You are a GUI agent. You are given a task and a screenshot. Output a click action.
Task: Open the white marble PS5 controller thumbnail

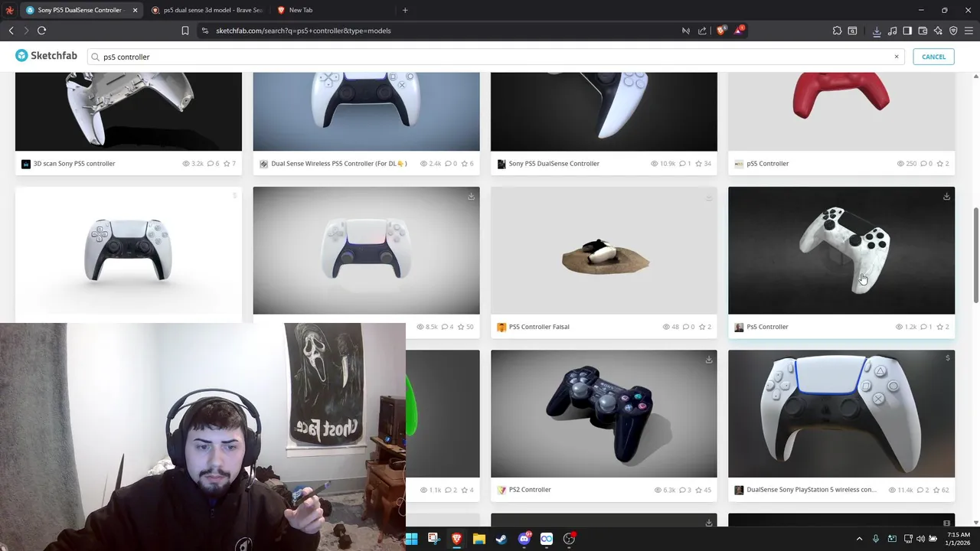[841, 250]
